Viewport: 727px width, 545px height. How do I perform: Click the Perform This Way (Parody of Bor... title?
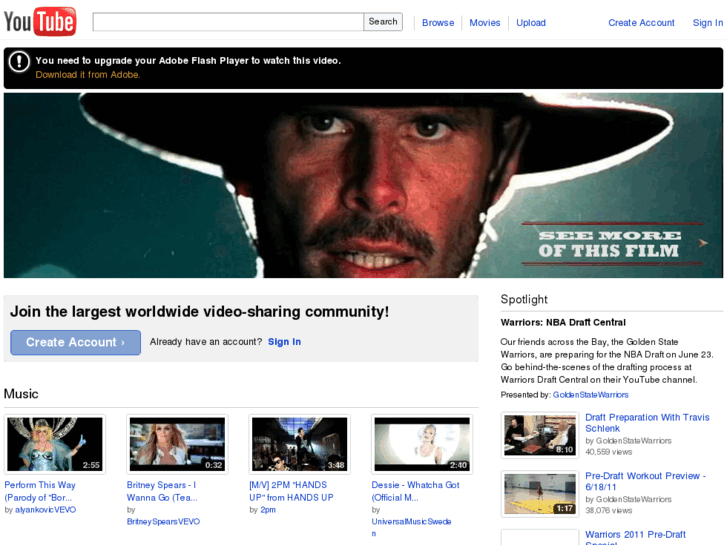pos(40,491)
